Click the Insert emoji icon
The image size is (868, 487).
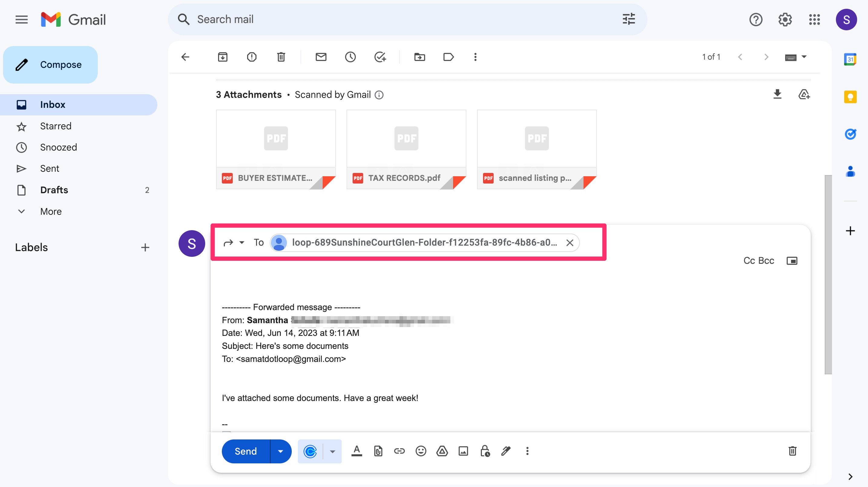(421, 451)
